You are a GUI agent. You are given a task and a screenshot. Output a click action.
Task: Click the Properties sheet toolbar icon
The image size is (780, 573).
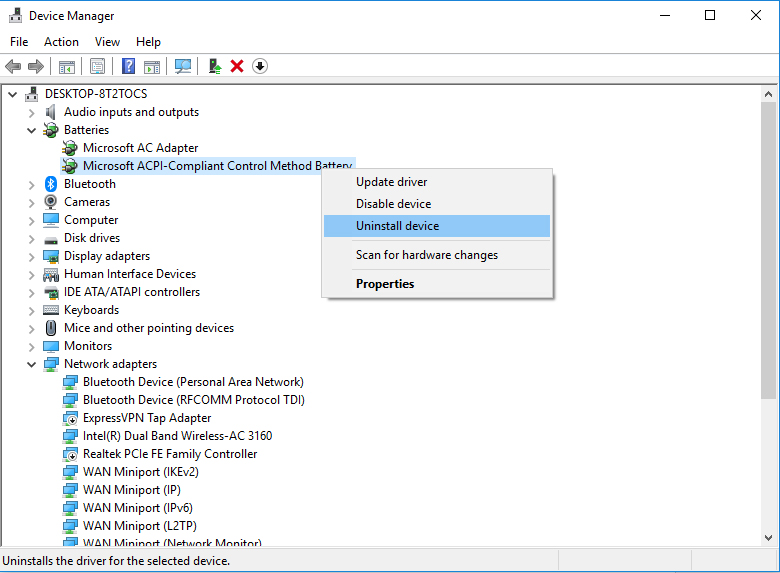[x=98, y=66]
